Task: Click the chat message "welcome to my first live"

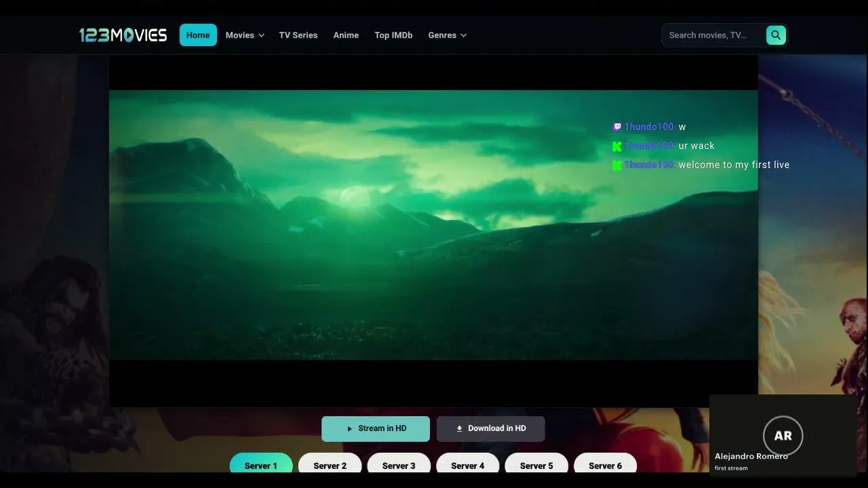Action: point(734,165)
